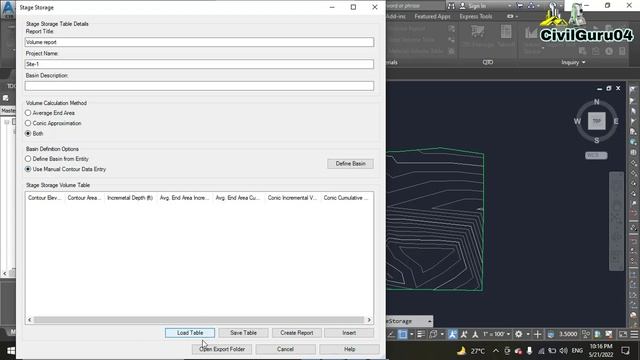Click the blue square status bar toggle
Screen dimensions: 640x360
point(402,334)
